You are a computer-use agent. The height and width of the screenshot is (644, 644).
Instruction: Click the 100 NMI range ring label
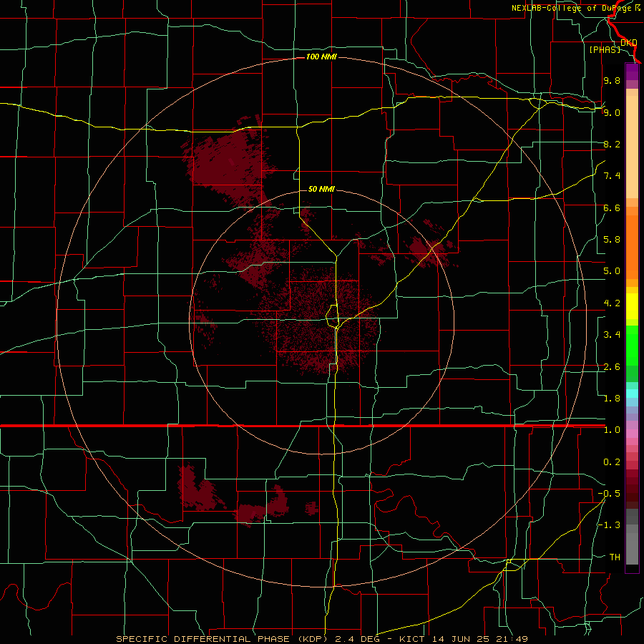pos(321,57)
